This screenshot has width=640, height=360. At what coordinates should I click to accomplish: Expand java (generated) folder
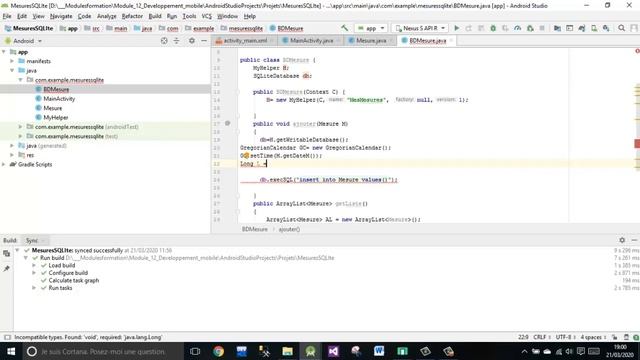pyautogui.click(x=12, y=145)
